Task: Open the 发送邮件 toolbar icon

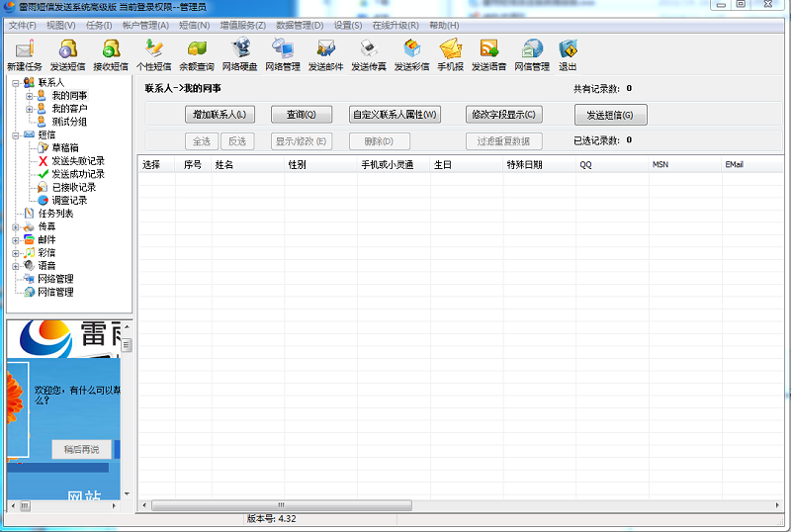Action: (x=326, y=54)
